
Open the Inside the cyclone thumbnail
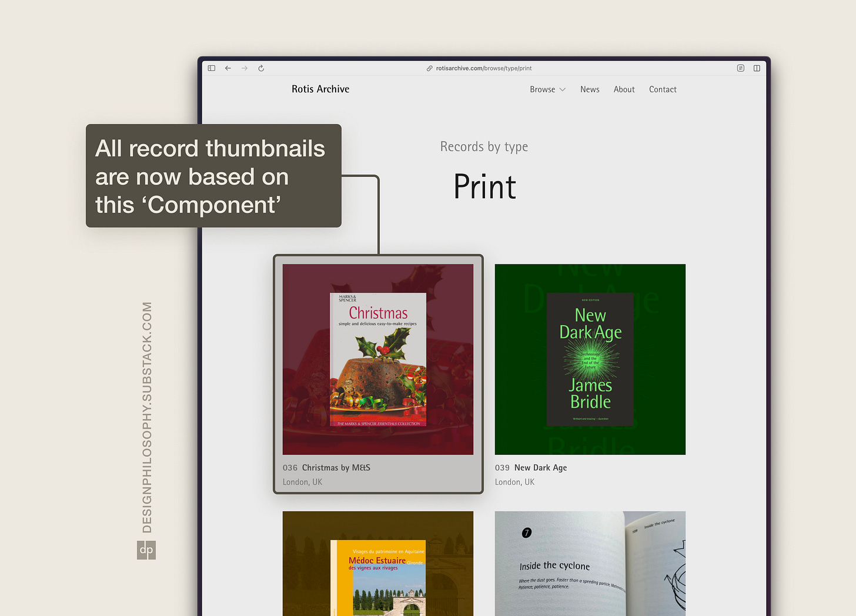click(590, 563)
